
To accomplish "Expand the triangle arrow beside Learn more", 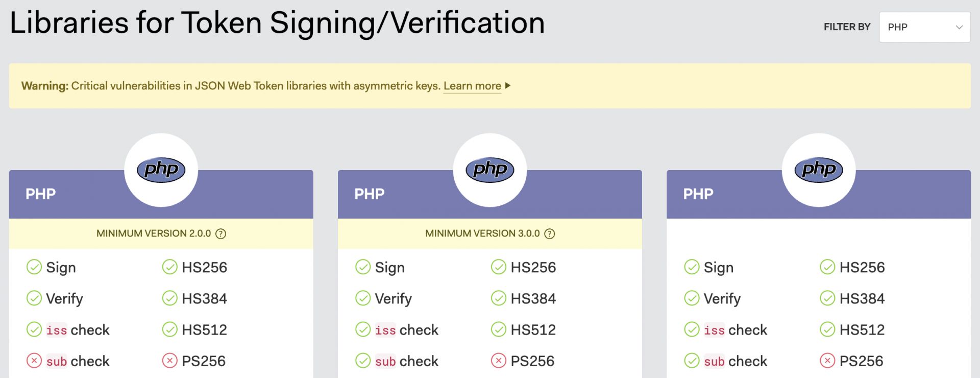I will point(507,86).
